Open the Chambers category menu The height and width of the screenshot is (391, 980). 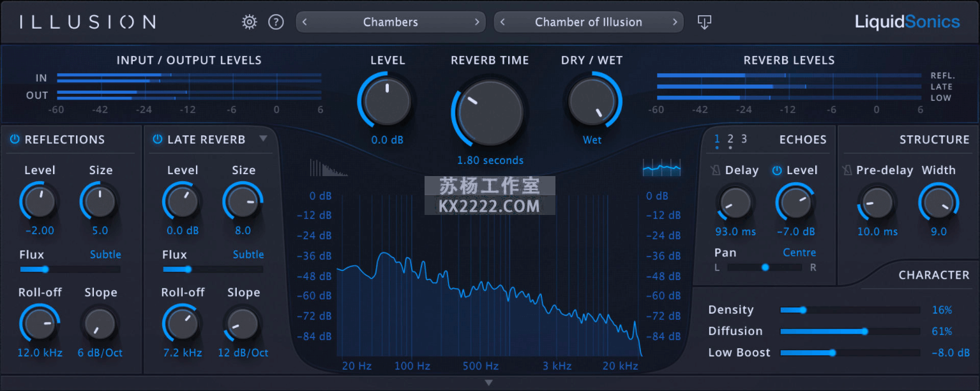click(391, 22)
